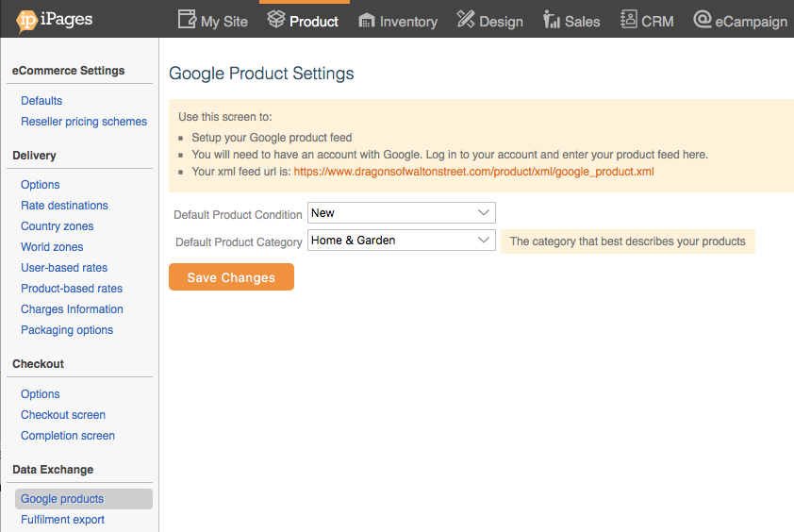The width and height of the screenshot is (794, 532).
Task: Click the Default Product Category label
Action: click(x=239, y=242)
